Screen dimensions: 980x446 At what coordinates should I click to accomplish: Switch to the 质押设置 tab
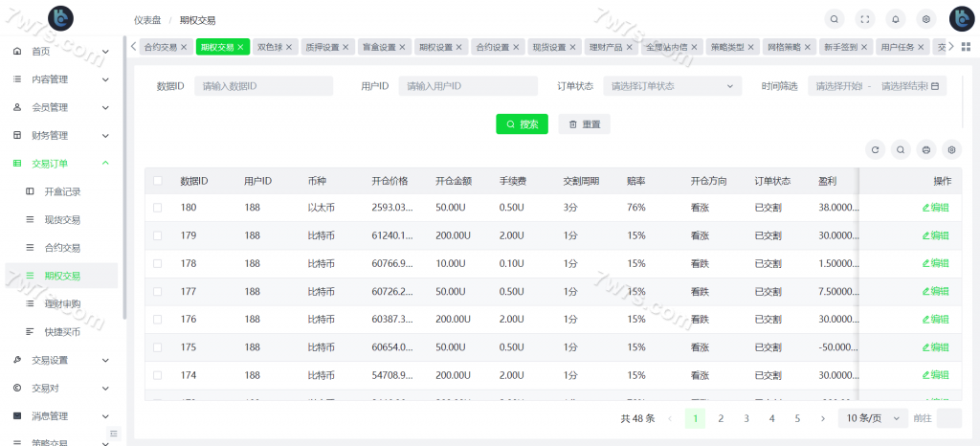coord(326,47)
